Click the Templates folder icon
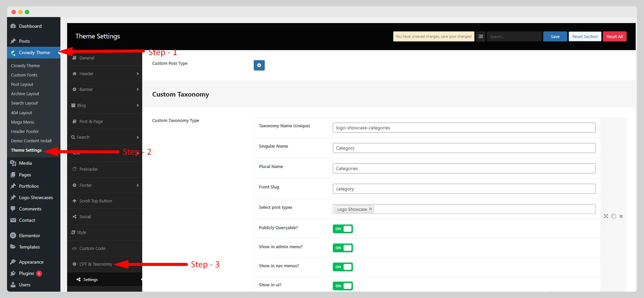The width and height of the screenshot is (644, 298). (13, 247)
